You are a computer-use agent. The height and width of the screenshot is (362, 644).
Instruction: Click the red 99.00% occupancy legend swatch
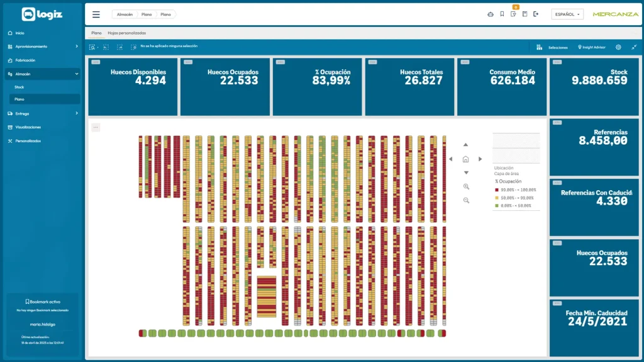(x=497, y=190)
